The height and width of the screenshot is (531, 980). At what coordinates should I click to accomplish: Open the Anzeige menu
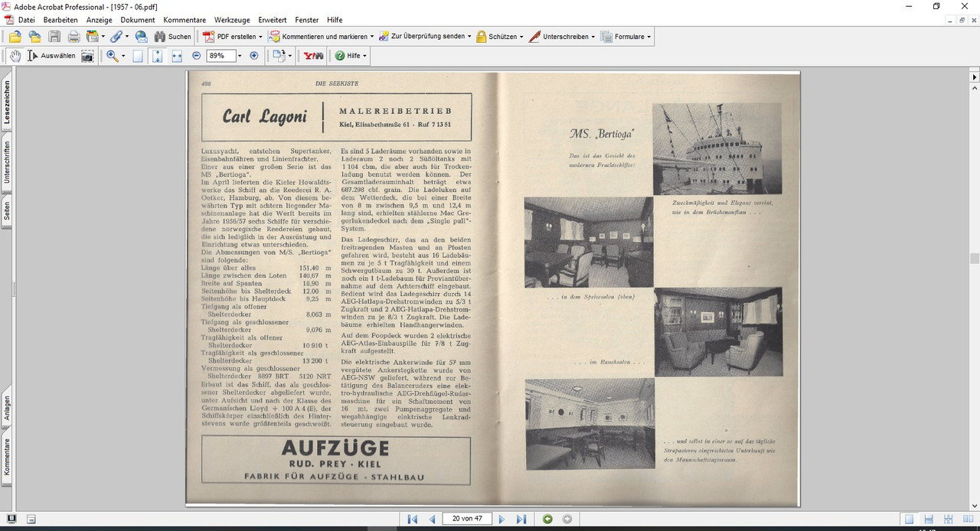[x=99, y=20]
